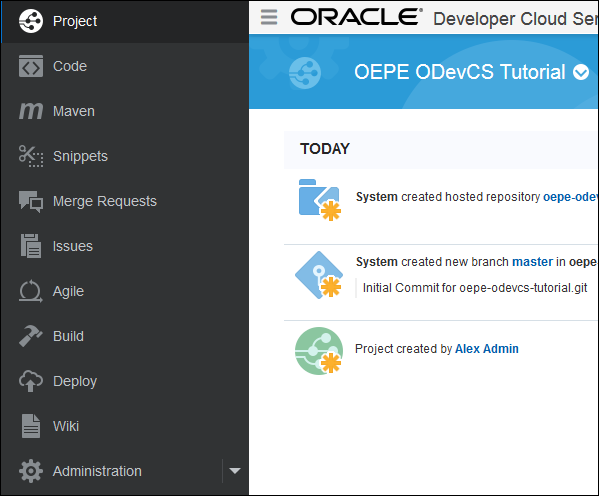
Task: Open the Code menu item
Action: pos(125,66)
